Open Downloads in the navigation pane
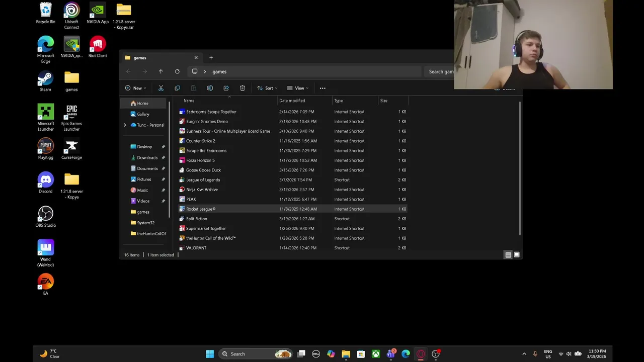Screen dimensions: 644x362 click(x=147, y=158)
